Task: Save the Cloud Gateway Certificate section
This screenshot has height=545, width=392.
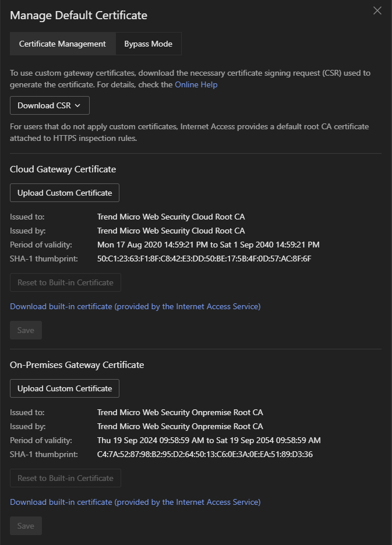Action: click(26, 330)
